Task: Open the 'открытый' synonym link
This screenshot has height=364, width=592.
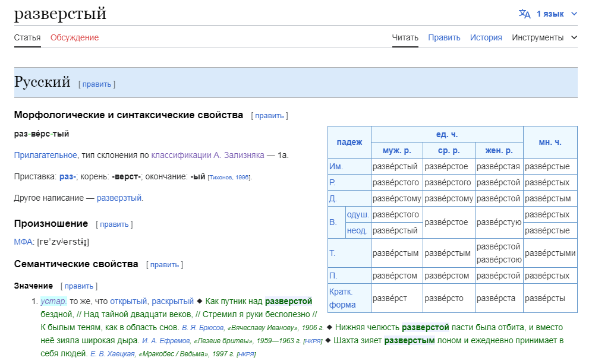Action: 128,301
